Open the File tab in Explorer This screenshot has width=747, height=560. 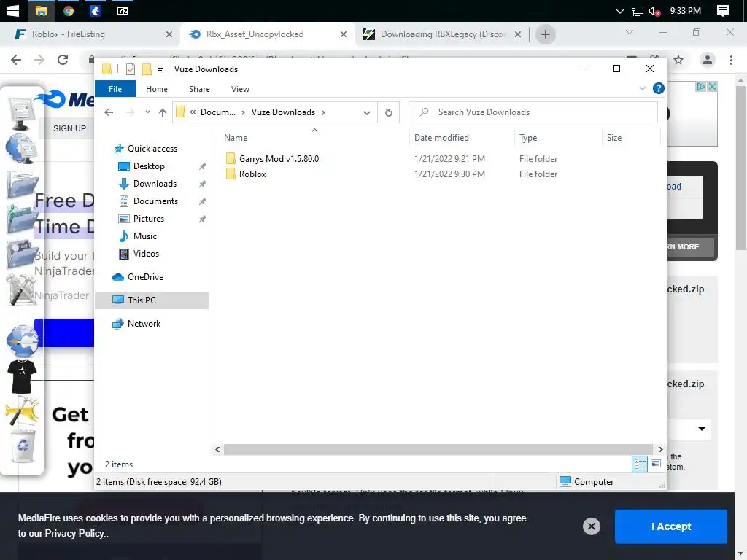click(x=115, y=89)
